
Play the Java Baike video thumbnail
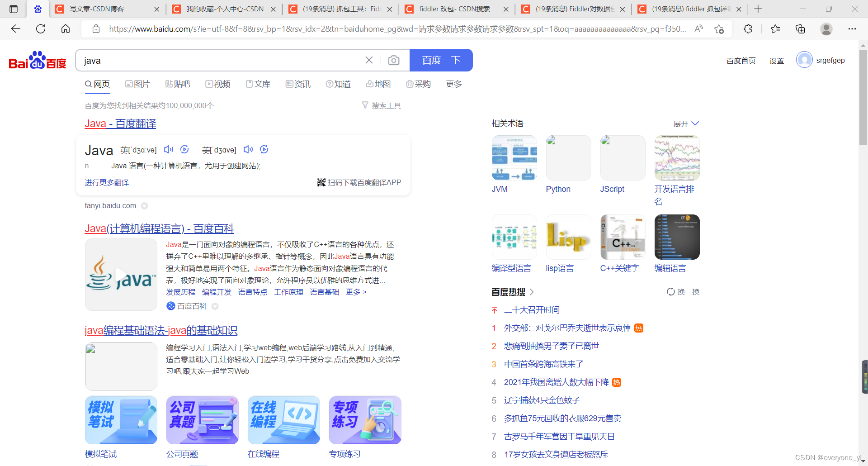click(x=121, y=275)
